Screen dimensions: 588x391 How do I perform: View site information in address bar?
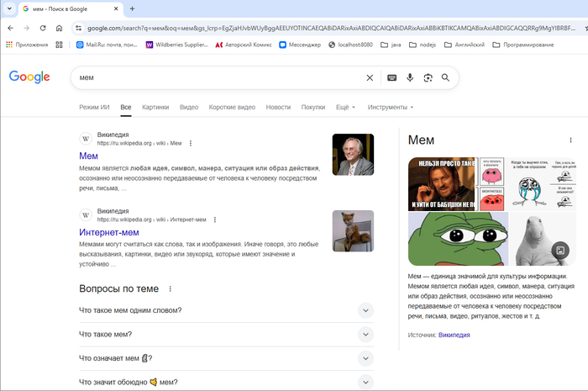(x=78, y=28)
